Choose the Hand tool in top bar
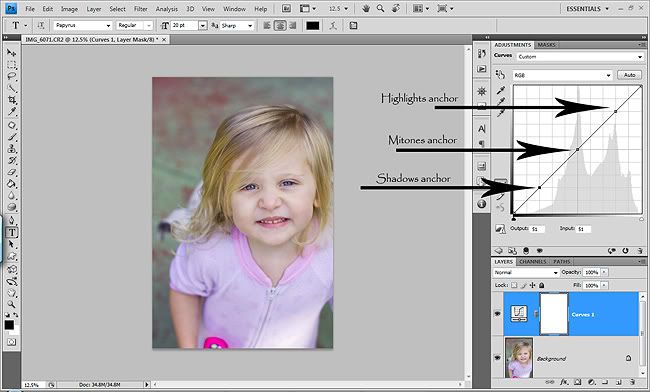 [x=366, y=8]
